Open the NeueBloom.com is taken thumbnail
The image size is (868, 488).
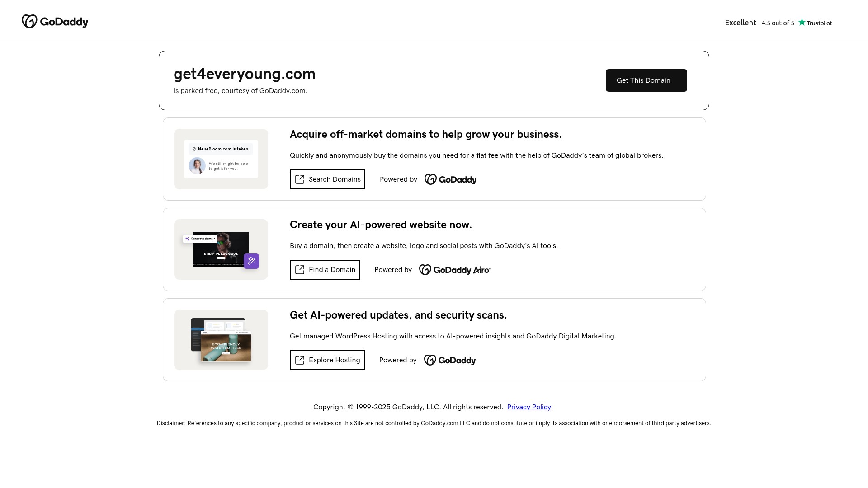[x=221, y=159]
